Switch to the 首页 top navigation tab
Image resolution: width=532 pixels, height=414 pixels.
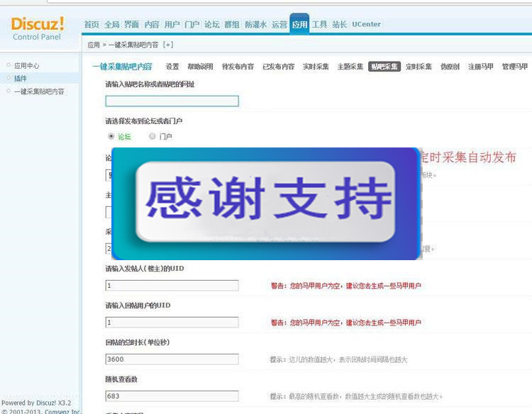(x=92, y=24)
